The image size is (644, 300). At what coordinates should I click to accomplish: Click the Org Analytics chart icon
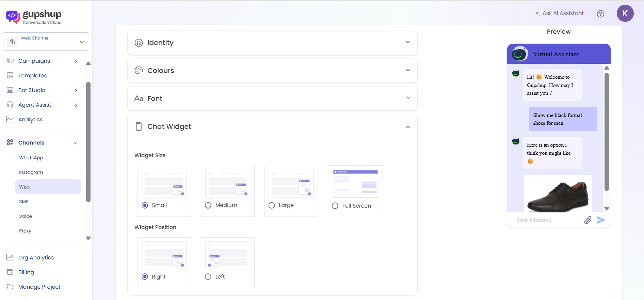(10, 257)
